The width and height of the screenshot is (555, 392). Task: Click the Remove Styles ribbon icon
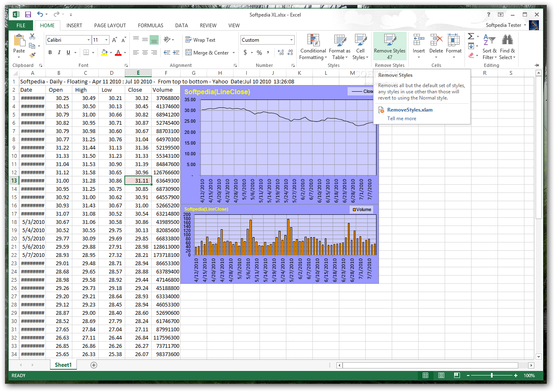390,47
